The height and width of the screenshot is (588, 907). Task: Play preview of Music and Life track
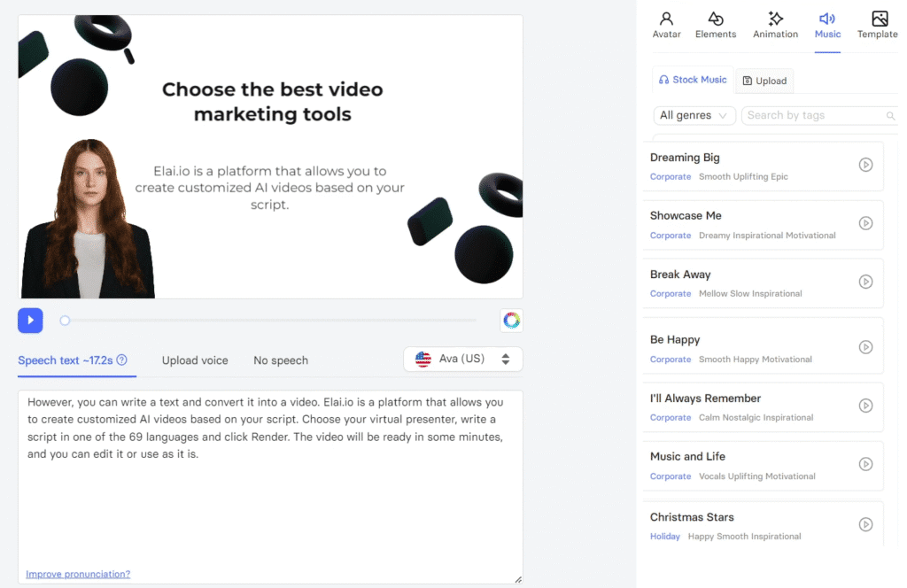865,464
